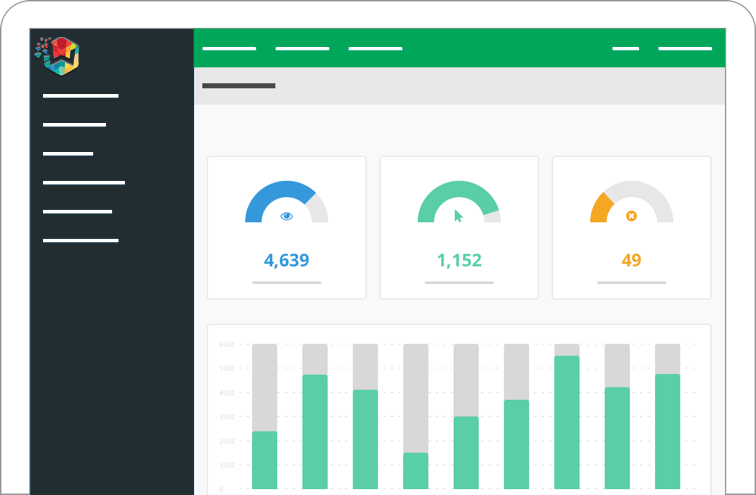This screenshot has height=495, width=756.
Task: Open the third sidebar menu item
Action: [x=68, y=154]
